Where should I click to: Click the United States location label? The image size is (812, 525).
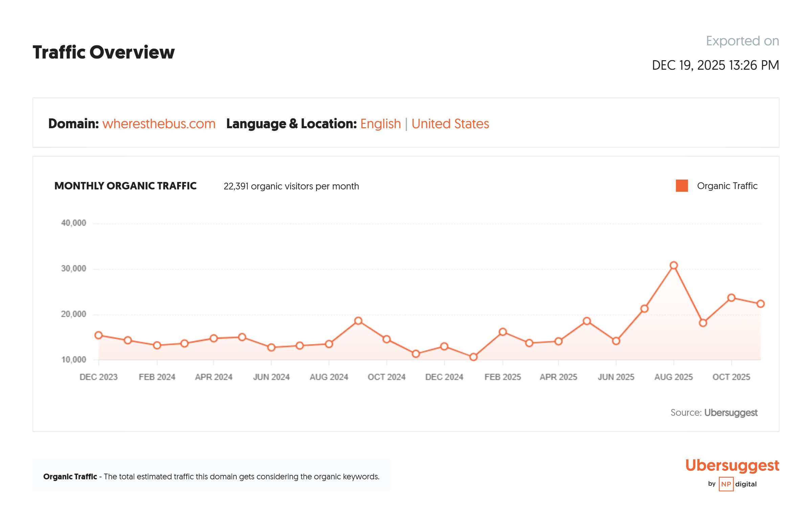(x=450, y=124)
